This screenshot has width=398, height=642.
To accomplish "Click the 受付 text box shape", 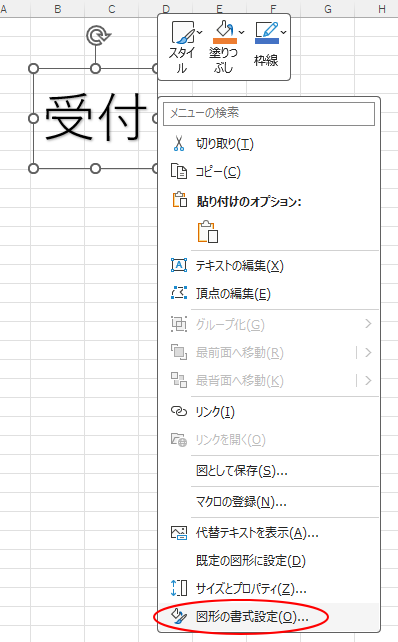I will click(x=95, y=118).
